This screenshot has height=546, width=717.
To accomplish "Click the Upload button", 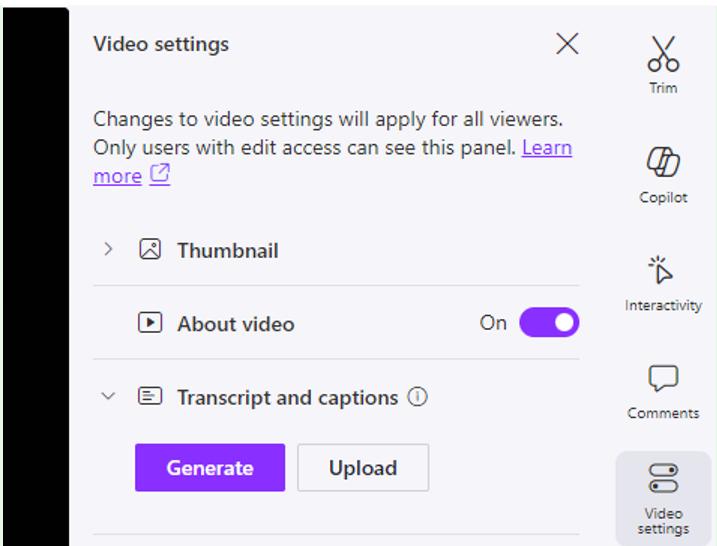I will (x=363, y=468).
